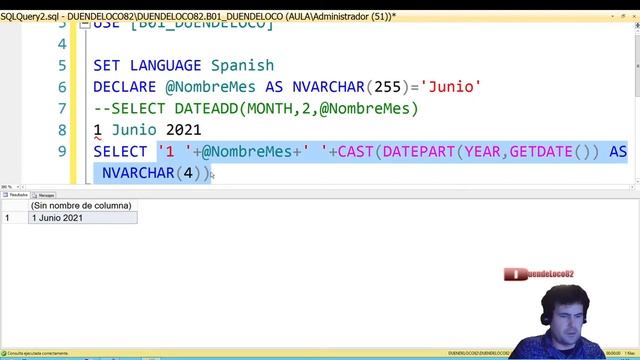Click the 'Consulta ejecutada correctamente' status message
The height and width of the screenshot is (360, 640).
[38, 353]
